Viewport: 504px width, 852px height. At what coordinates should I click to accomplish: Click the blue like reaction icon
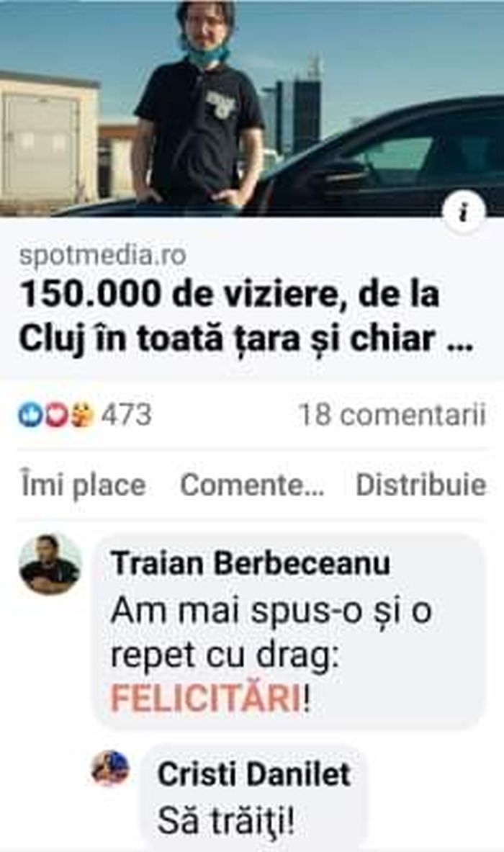tap(30, 415)
